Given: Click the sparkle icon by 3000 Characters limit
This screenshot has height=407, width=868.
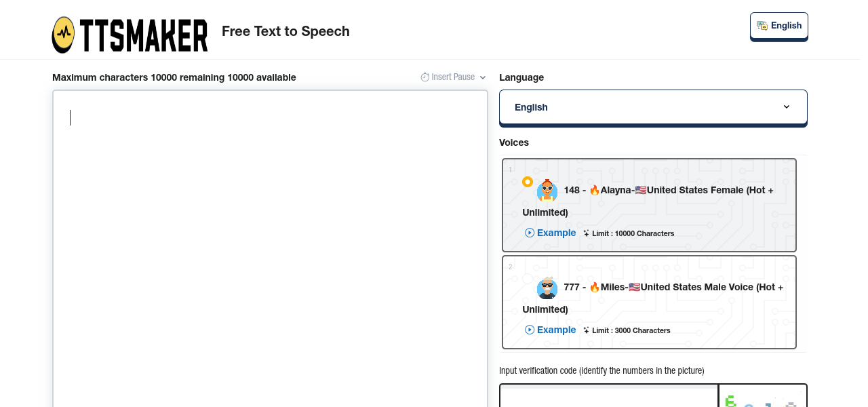Looking at the screenshot, I should [x=586, y=330].
